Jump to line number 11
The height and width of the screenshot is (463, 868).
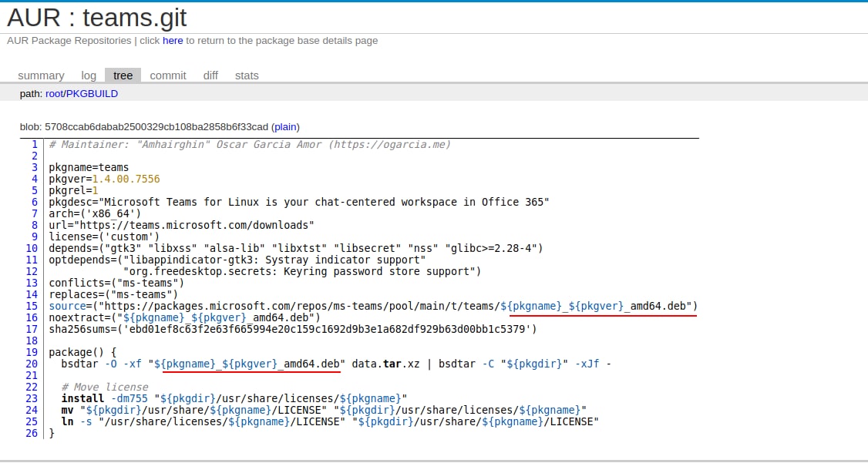32,260
